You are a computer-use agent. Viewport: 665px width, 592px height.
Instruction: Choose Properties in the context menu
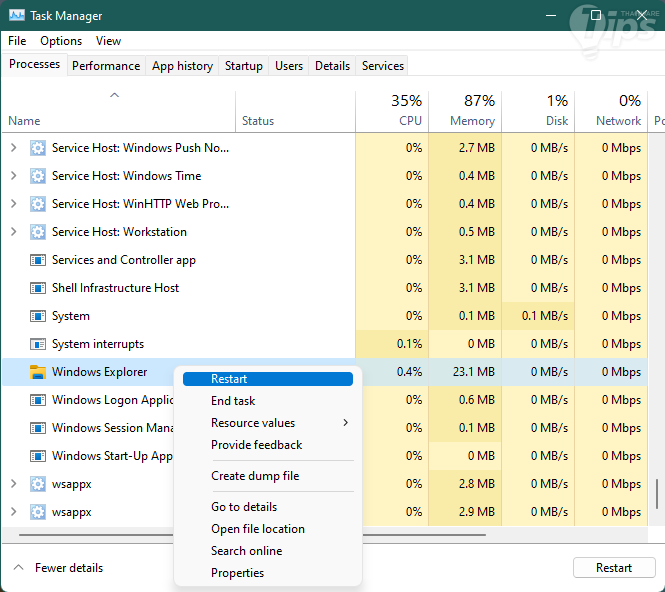click(x=268, y=573)
